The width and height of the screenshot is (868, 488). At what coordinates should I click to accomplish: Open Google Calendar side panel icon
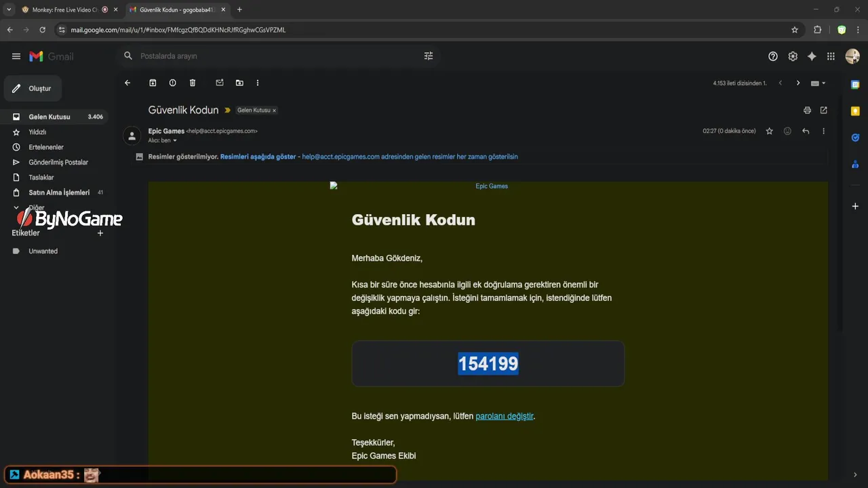click(855, 85)
